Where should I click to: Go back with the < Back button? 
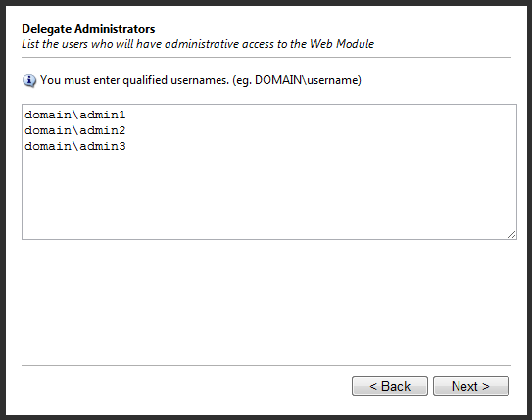coord(390,386)
